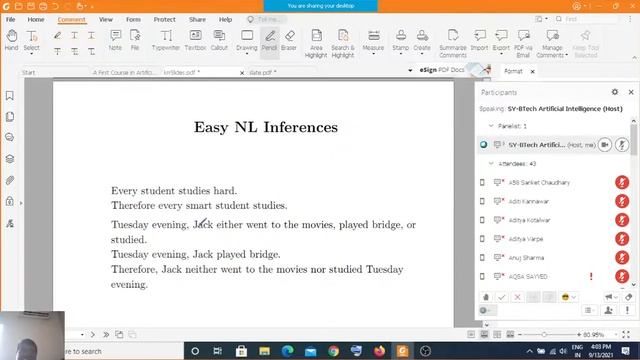
Task: Click the red X No response
Action: (518, 297)
